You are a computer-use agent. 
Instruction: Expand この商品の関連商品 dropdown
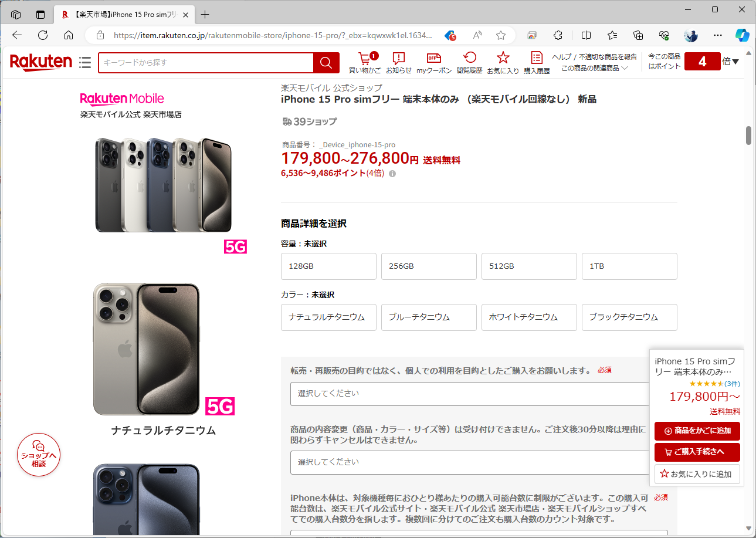click(595, 68)
